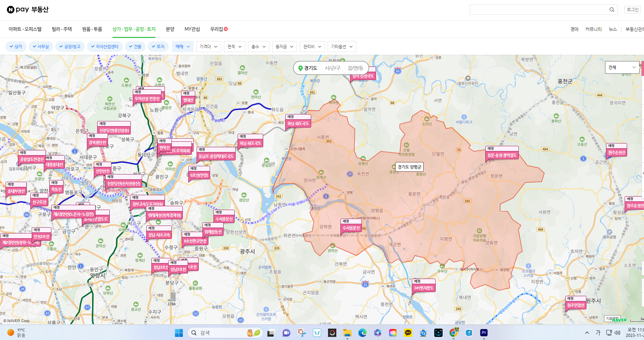Click the 지도범례 map legend button
The height and width of the screenshot is (340, 644).
pos(612,318)
